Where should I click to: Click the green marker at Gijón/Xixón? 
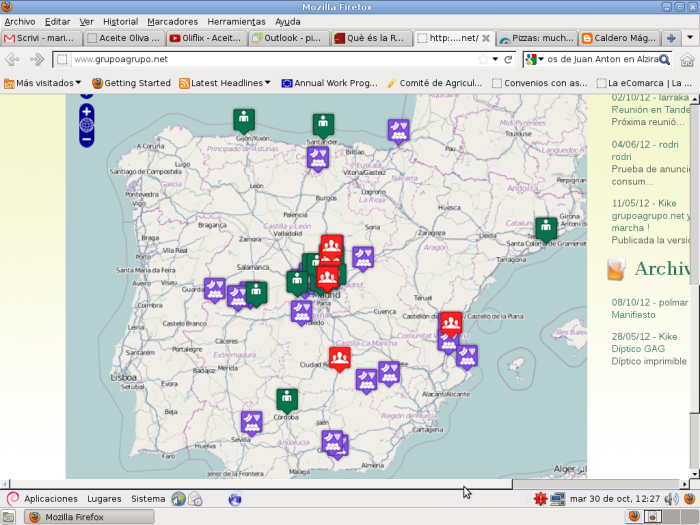click(244, 121)
